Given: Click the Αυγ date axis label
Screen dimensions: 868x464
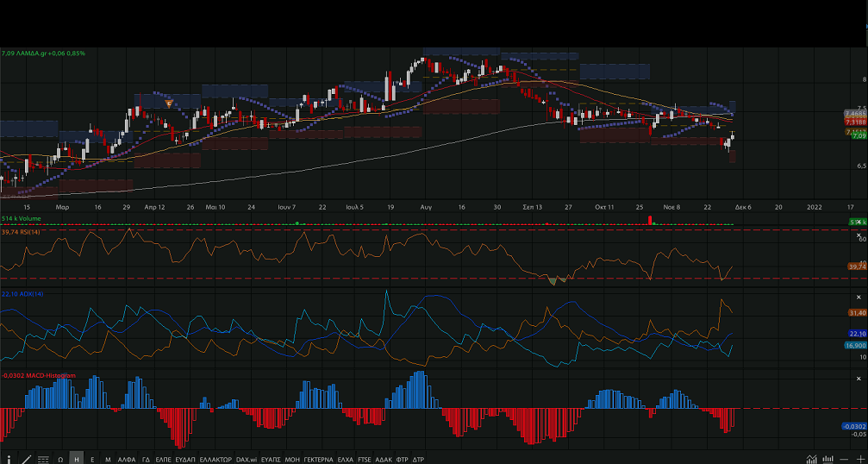Looking at the screenshot, I should pos(426,207).
